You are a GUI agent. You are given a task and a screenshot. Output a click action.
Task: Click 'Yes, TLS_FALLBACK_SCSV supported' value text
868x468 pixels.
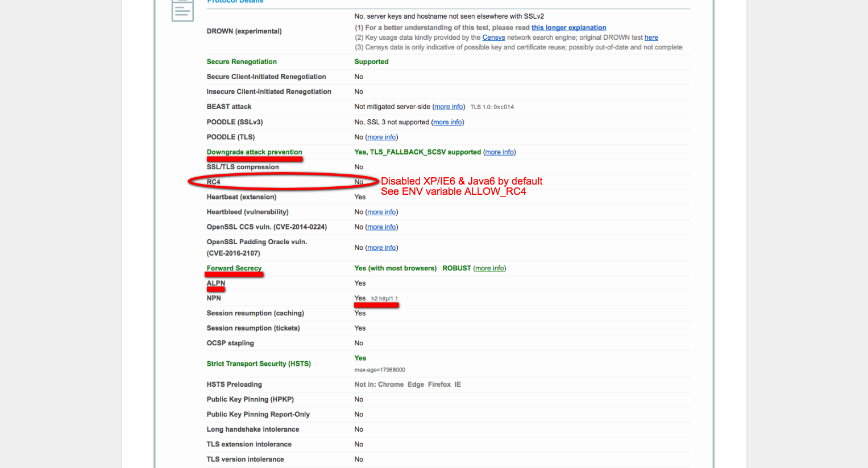(418, 152)
